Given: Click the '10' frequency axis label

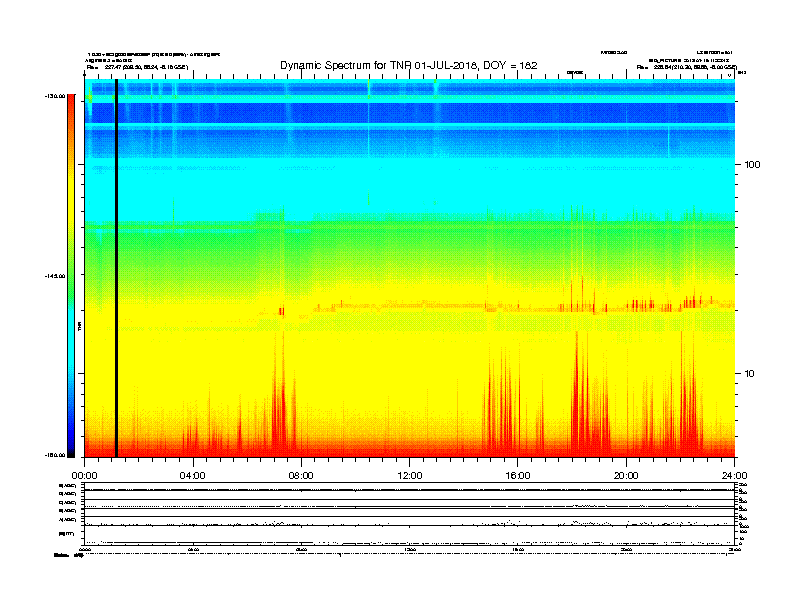Looking at the screenshot, I should click(x=749, y=374).
